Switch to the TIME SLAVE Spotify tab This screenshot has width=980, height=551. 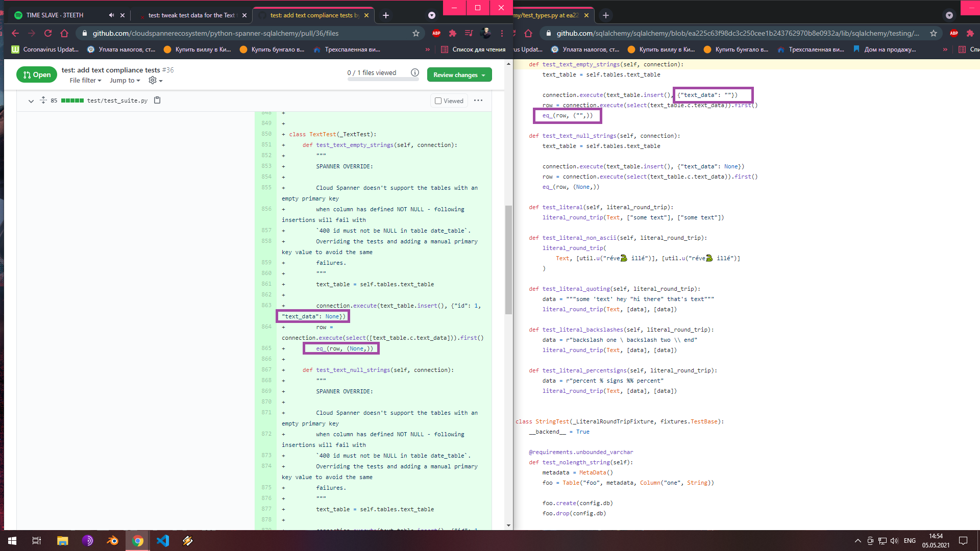[55, 15]
